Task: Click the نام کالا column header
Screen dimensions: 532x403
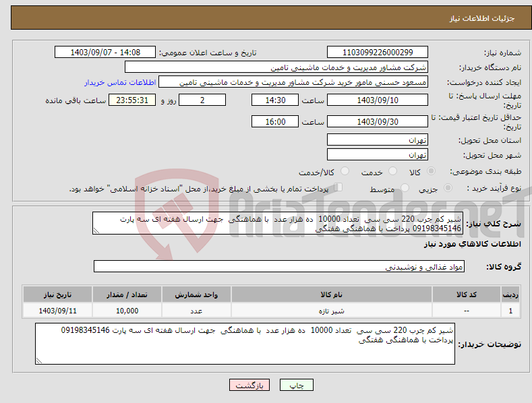Action: pos(332,294)
